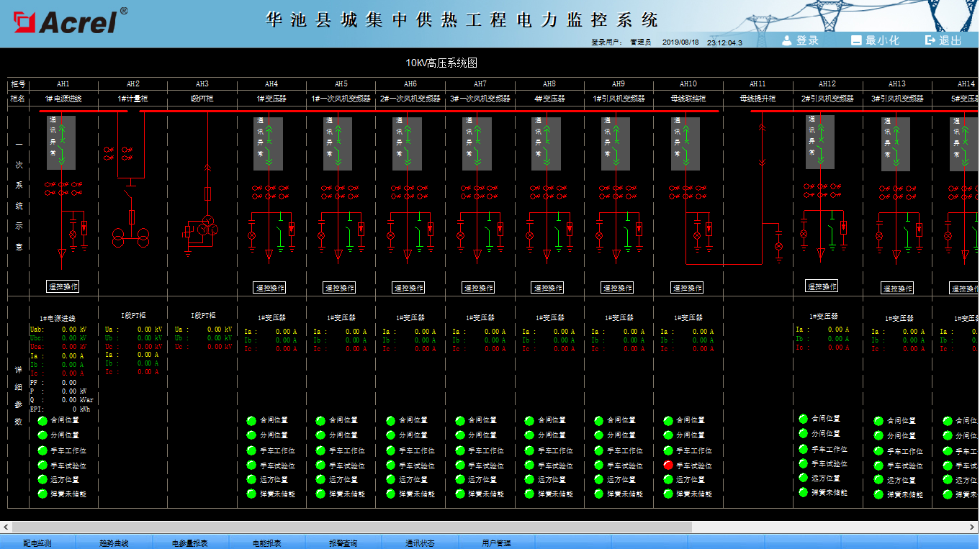The width and height of the screenshot is (980, 549).
Task: Click the AH10 母线联络柜 breaker symbol
Action: click(685, 143)
